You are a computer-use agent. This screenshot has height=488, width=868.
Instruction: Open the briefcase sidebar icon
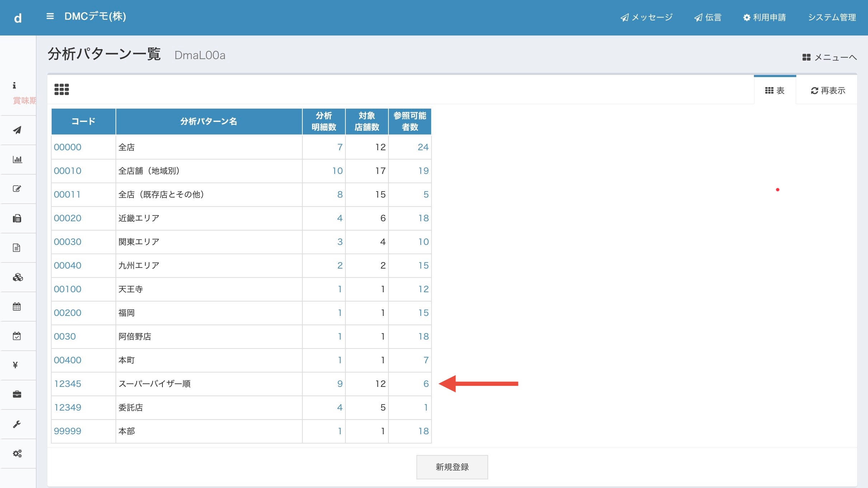click(17, 394)
